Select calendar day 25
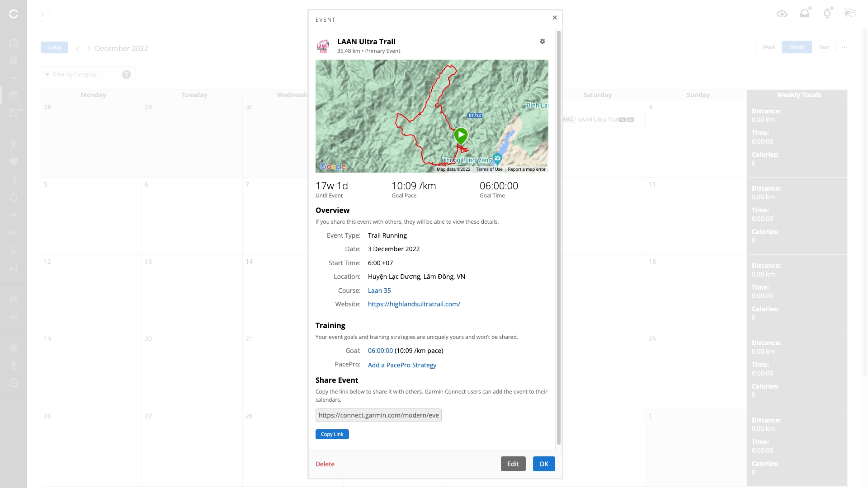The height and width of the screenshot is (488, 868). pos(696,370)
